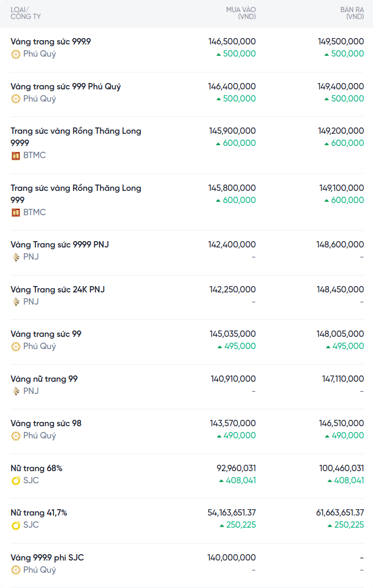This screenshot has height=588, width=373.
Task: Sort by the BÁN RA (VND) column header
Action: (x=352, y=13)
